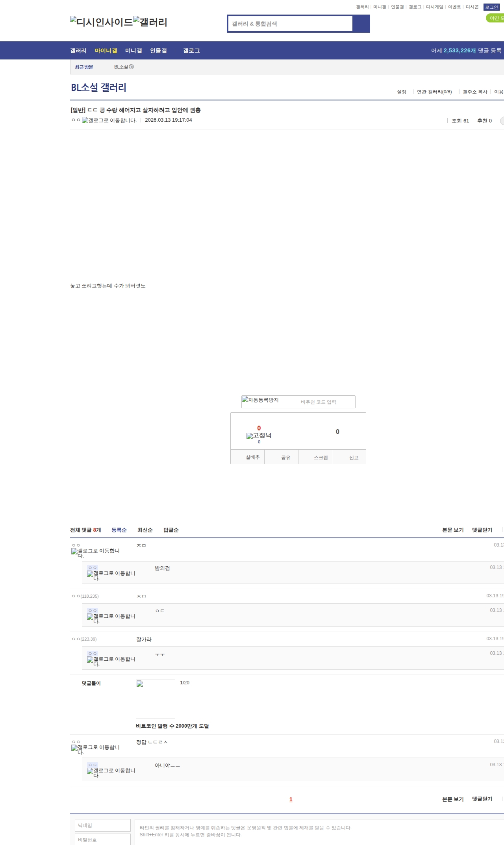Click the 고정닉 recommend icon
This screenshot has height=845, width=504.
pyautogui.click(x=259, y=435)
